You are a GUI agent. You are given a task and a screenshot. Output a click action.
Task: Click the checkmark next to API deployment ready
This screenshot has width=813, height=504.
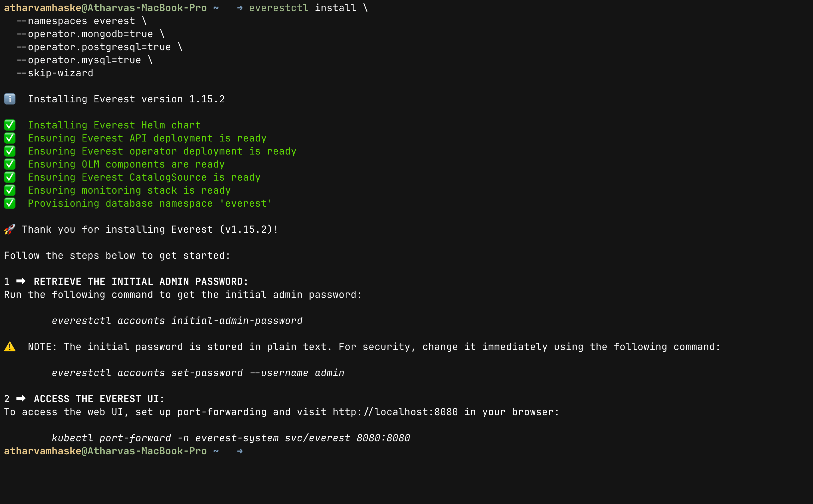point(10,138)
